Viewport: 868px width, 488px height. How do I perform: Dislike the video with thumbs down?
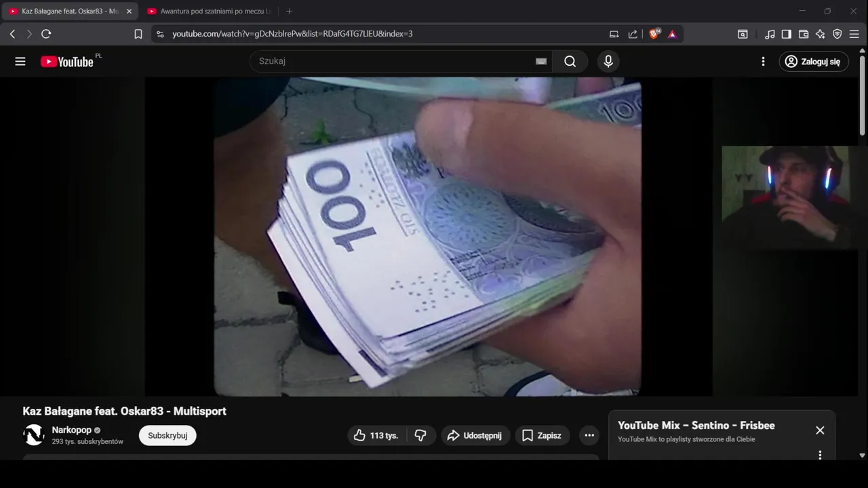click(420, 436)
